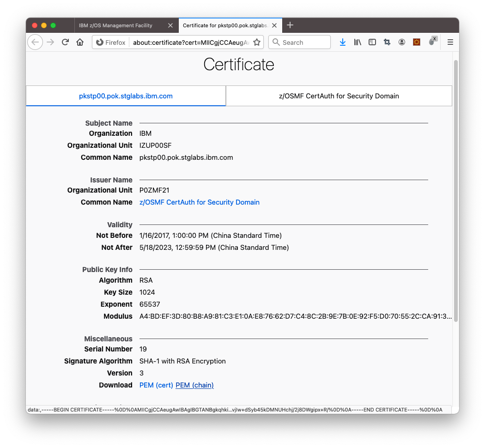Open issuer link z/OSMF CertAuth for Security Domain

click(x=200, y=202)
